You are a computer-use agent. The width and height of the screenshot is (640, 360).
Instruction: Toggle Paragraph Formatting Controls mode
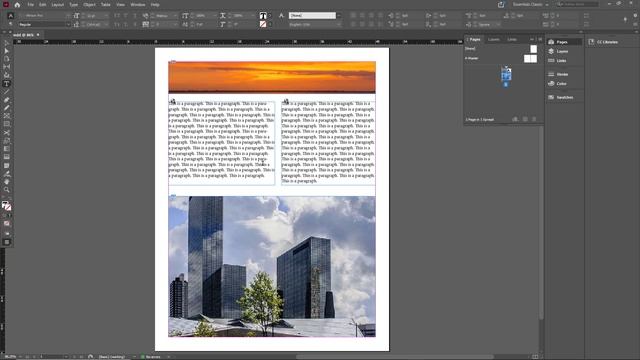[11, 24]
